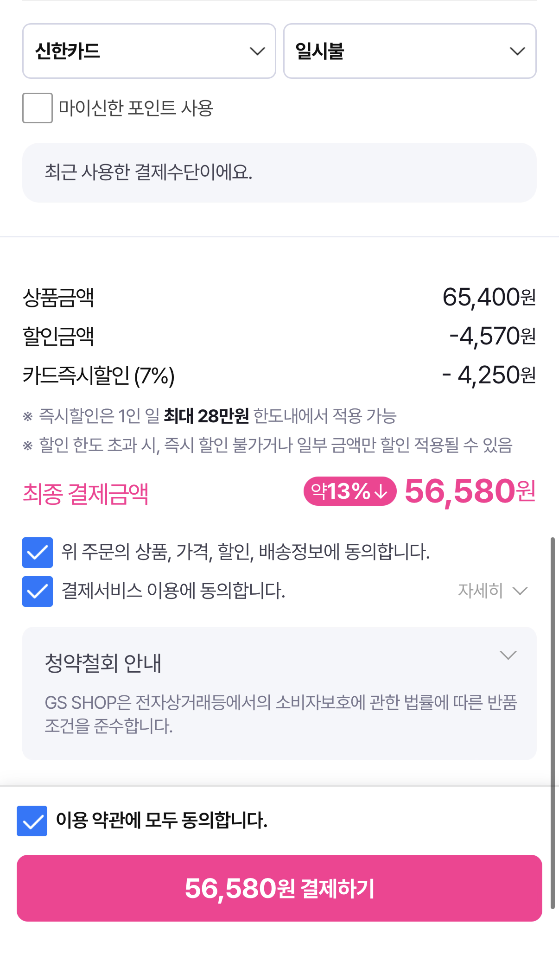Tap the 최근 사용한 결제수단이에요 notice box
The image size is (559, 980).
pyautogui.click(x=279, y=172)
